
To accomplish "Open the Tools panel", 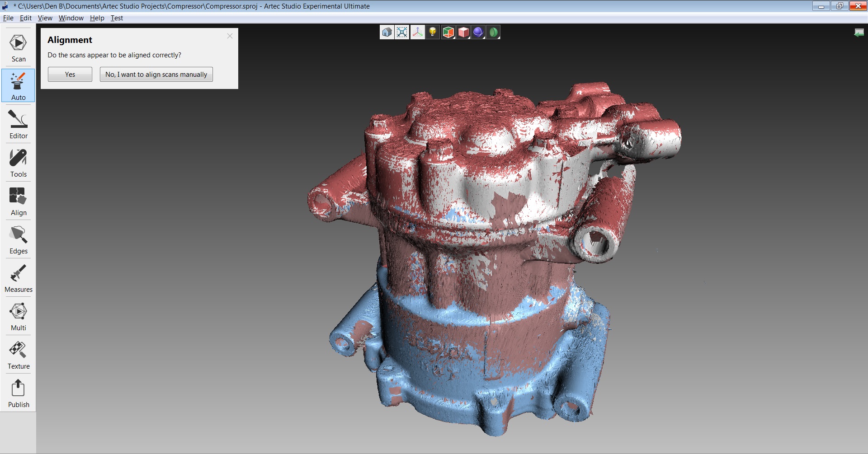I will (18, 163).
